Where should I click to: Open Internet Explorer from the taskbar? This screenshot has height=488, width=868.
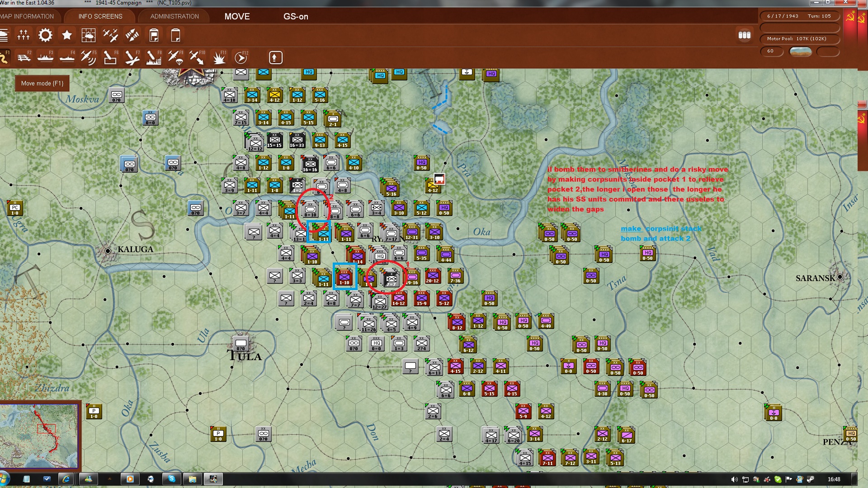click(66, 479)
